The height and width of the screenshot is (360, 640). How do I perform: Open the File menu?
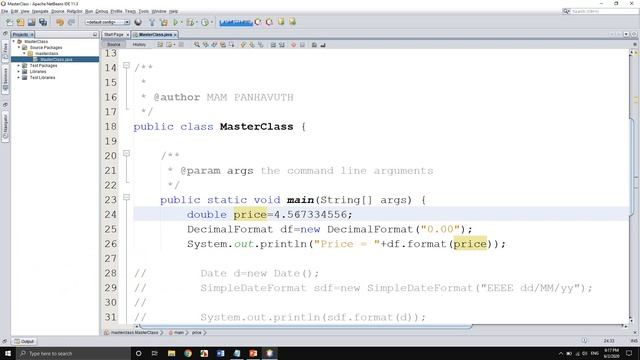tap(4, 11)
